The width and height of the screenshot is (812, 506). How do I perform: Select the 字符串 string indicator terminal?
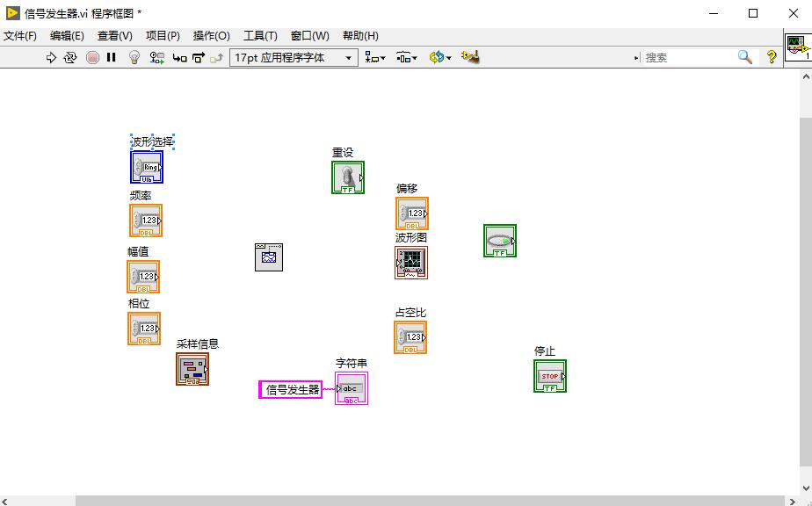coord(352,388)
